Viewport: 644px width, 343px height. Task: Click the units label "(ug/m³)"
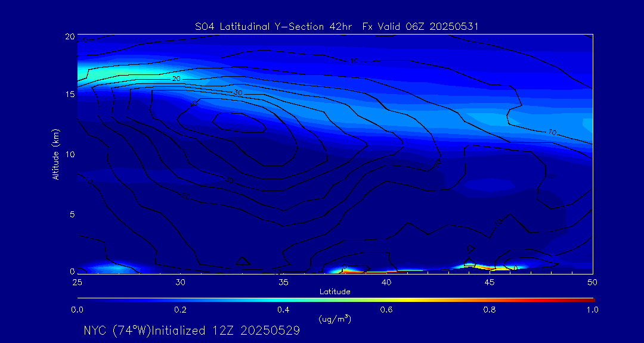(x=335, y=319)
